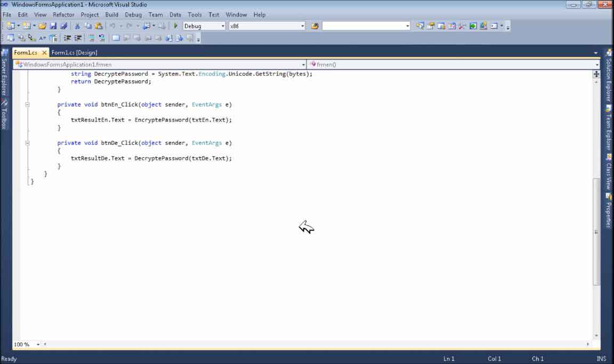Viewport: 614px width, 364px height.
Task: Open the Toolbox side panel
Action: pyautogui.click(x=4, y=115)
